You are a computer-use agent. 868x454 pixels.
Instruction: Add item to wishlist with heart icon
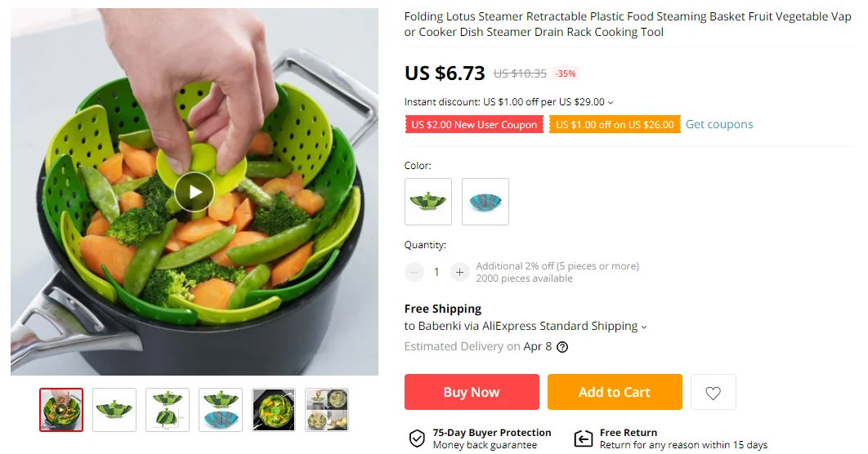pyautogui.click(x=713, y=393)
